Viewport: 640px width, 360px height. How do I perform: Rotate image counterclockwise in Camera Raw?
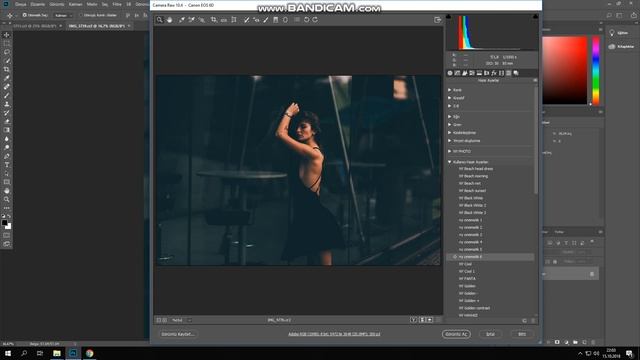pos(307,20)
